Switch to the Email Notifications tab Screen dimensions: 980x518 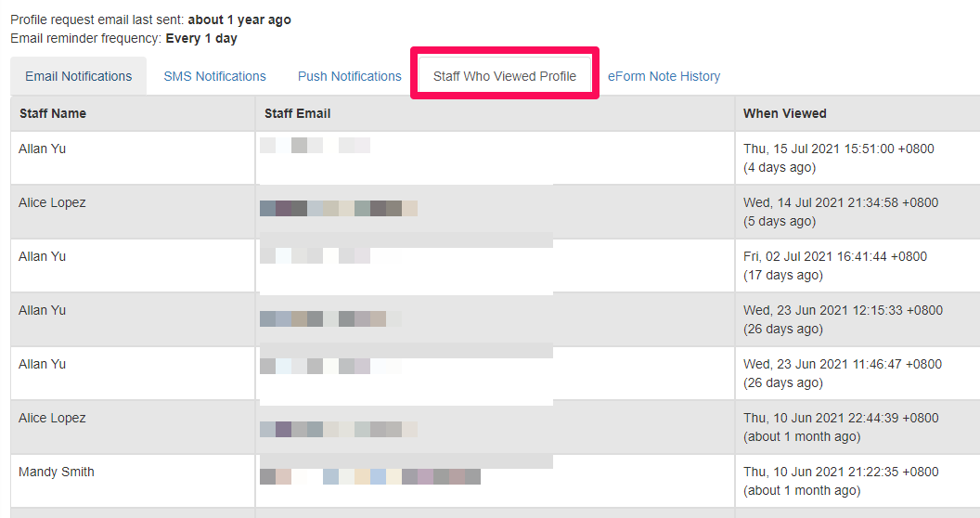(78, 76)
